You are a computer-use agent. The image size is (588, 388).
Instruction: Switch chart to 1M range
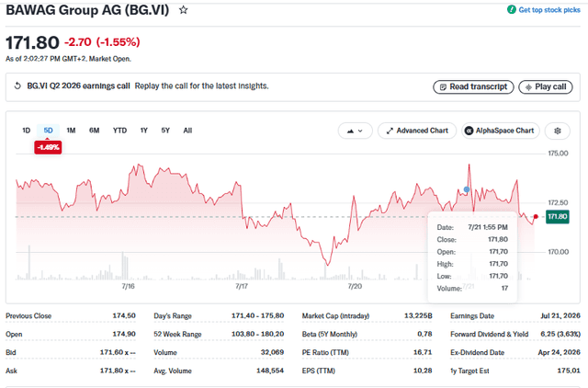(71, 131)
